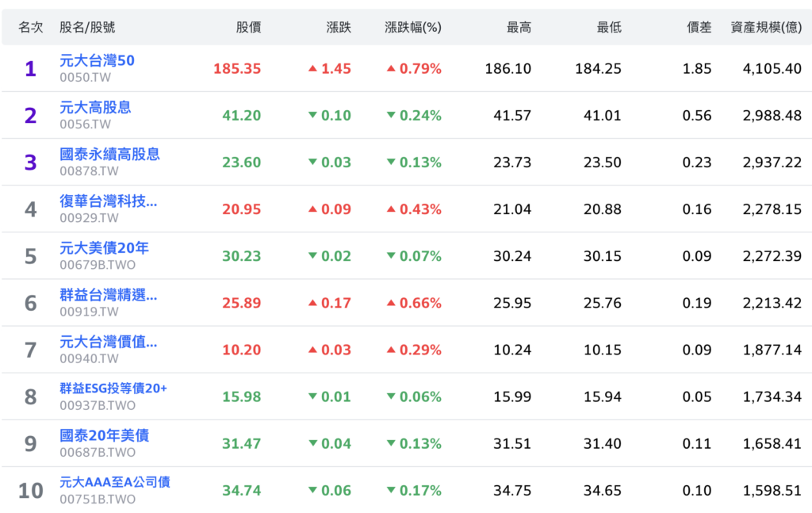Viewport: 812px width, 513px height.
Task: Open the 國泰永續高股息 ETF link
Action: point(109,155)
